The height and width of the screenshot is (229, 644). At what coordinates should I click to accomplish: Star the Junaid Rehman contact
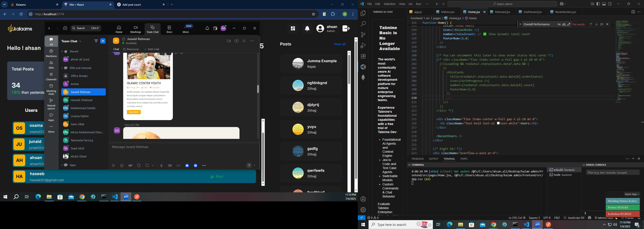(x=124, y=39)
